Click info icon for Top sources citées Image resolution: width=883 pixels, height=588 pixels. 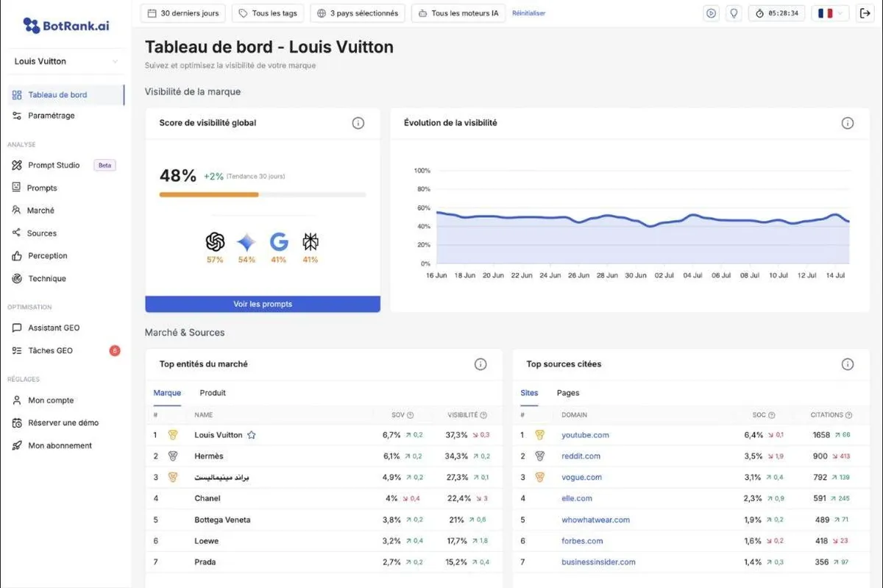coord(848,364)
